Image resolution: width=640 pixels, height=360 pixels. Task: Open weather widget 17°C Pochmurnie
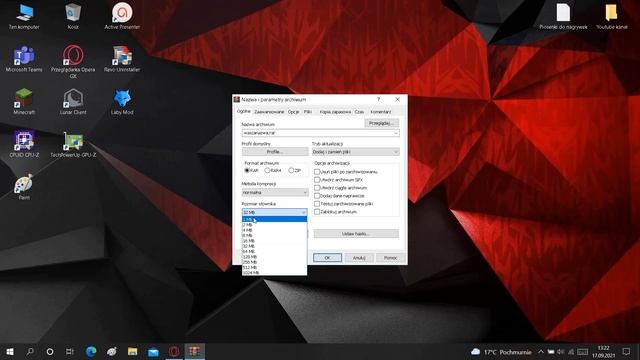501,352
